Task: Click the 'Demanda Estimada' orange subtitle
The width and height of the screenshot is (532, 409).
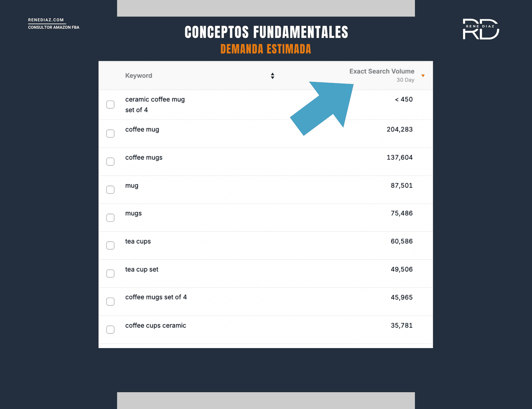Action: [x=266, y=49]
